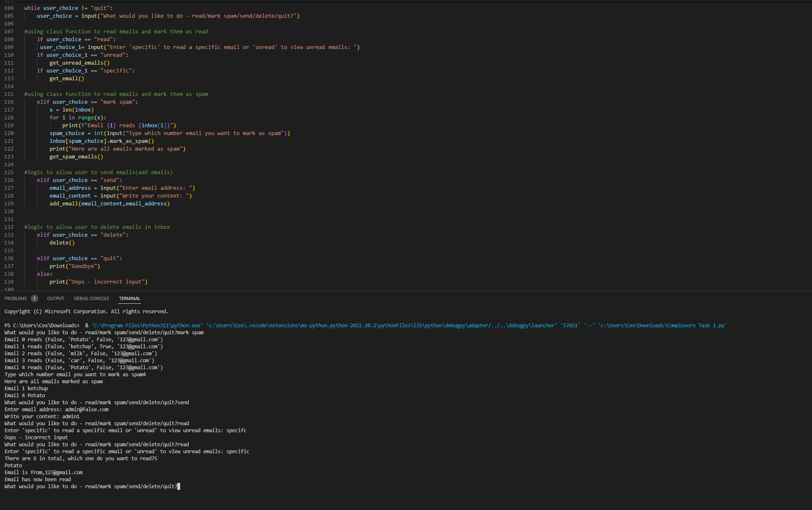Click terminal line 'Here are all emails marked as spam'
Viewport: 812px width, 510px height.
(54, 382)
